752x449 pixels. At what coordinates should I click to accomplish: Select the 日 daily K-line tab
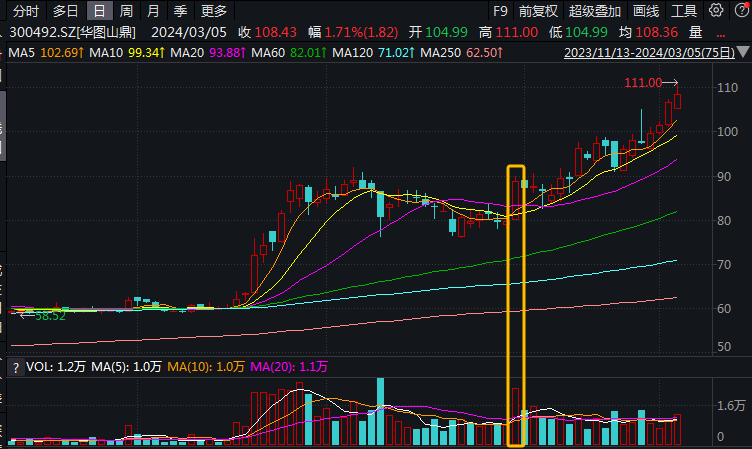[99, 11]
